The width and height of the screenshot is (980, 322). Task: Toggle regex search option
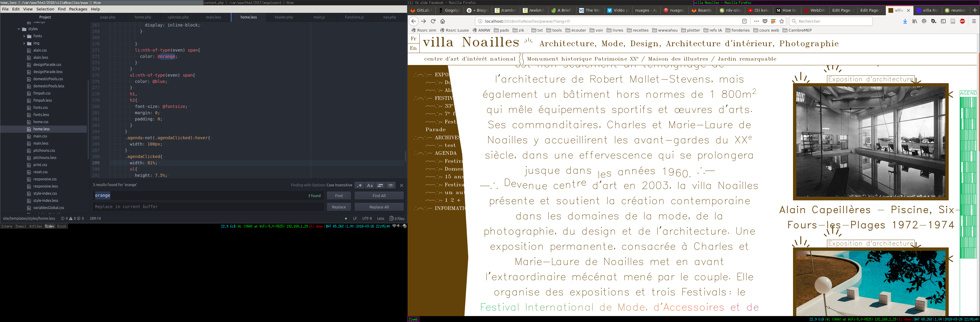point(359,185)
